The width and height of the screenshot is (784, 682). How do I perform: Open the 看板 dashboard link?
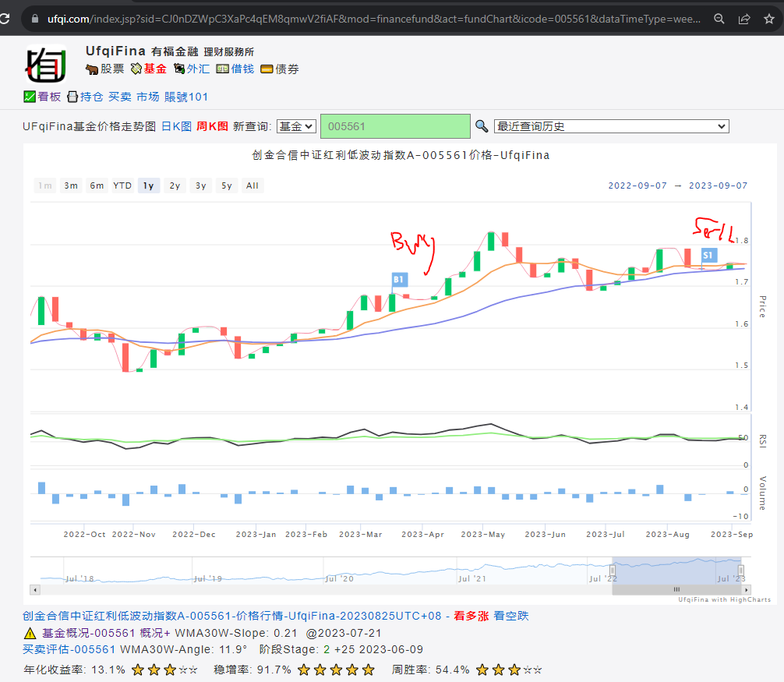(42, 97)
